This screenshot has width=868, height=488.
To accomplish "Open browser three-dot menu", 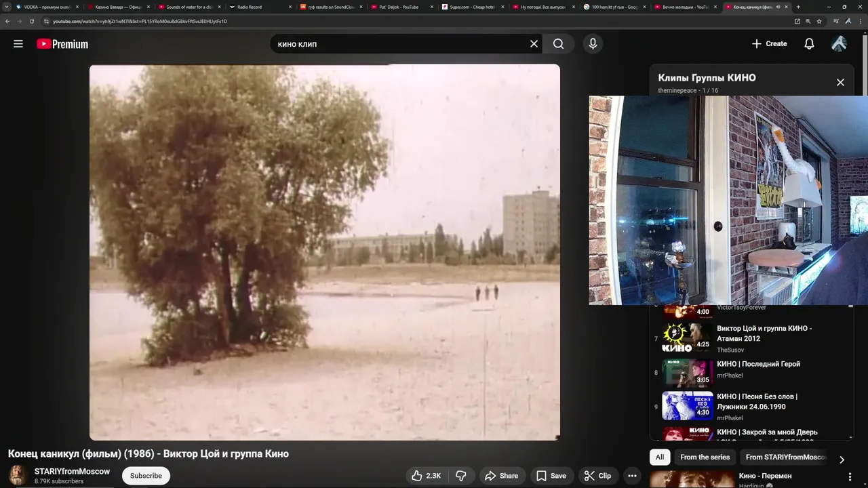I will pos(859,21).
